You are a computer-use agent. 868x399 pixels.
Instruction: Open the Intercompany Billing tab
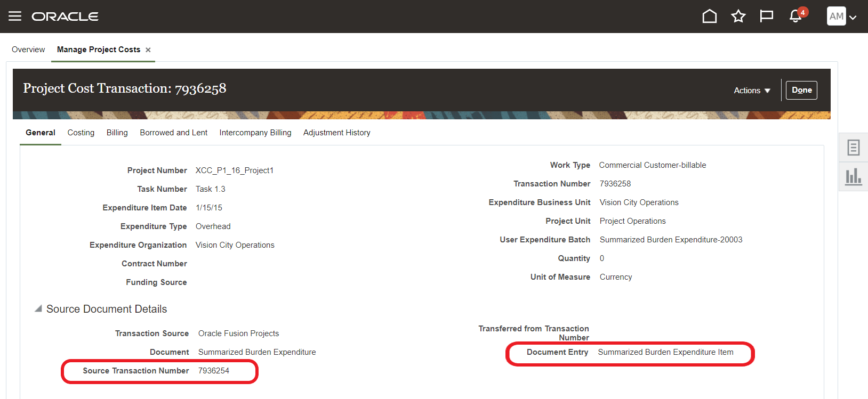pyautogui.click(x=255, y=133)
